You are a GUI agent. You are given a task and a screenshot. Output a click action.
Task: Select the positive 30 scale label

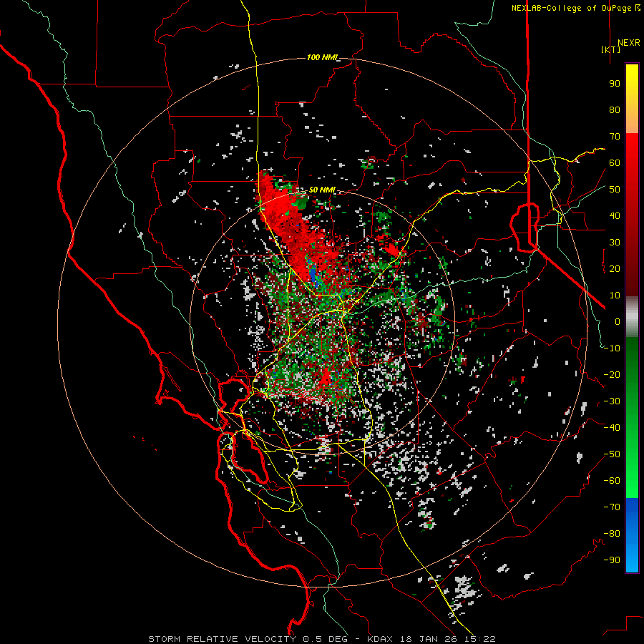(615, 243)
